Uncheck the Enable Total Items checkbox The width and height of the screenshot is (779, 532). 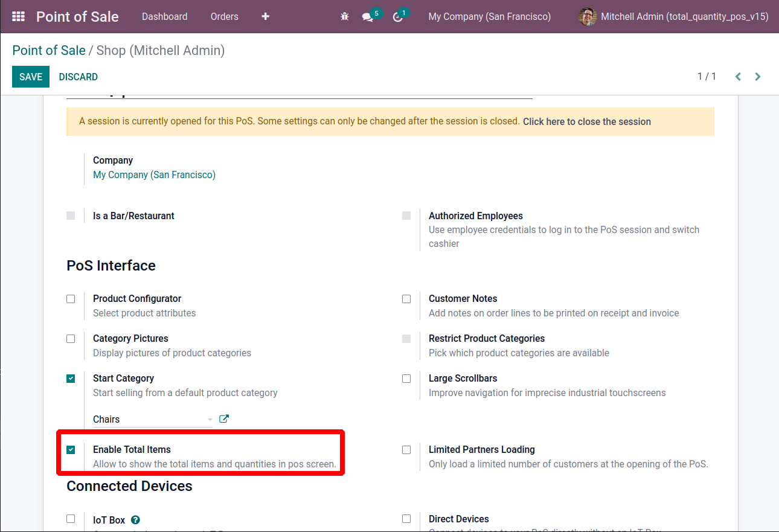(71, 449)
